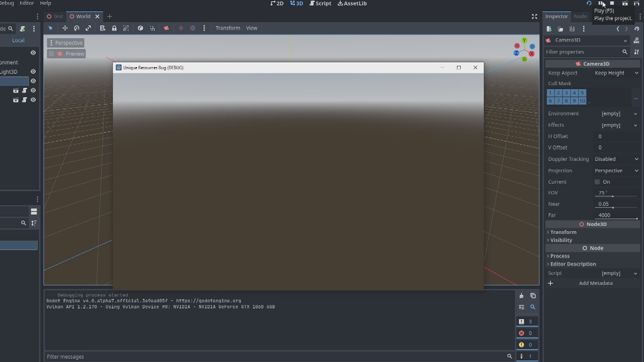The height and width of the screenshot is (362, 644).
Task: Toggle preview environment with the globe icon
Action: 193,28
